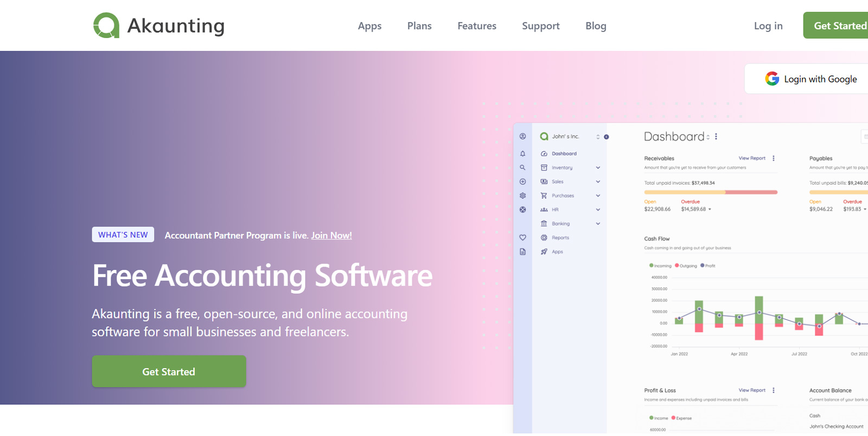Screen dimensions: 868x436
Task: Click the Jul 2022 label on Cash Flow chart
Action: click(799, 354)
